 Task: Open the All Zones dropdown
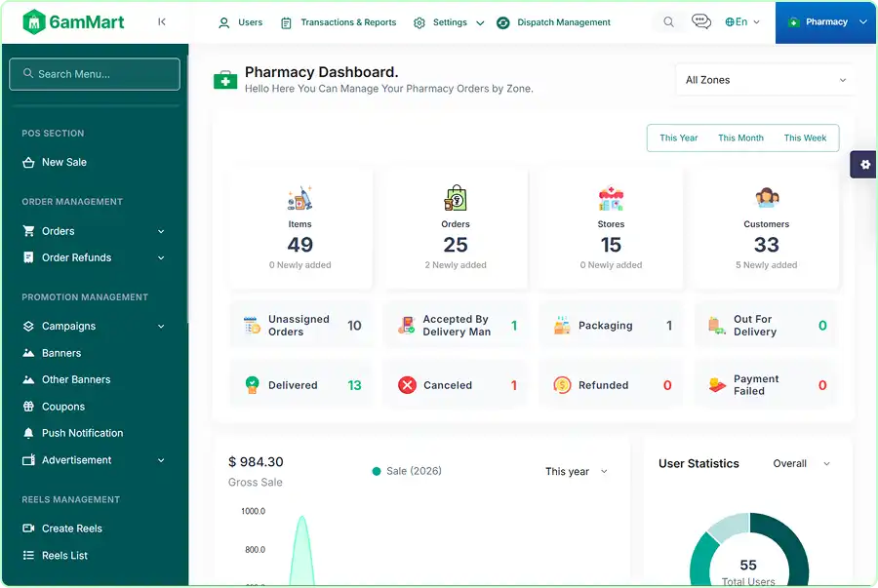765,80
